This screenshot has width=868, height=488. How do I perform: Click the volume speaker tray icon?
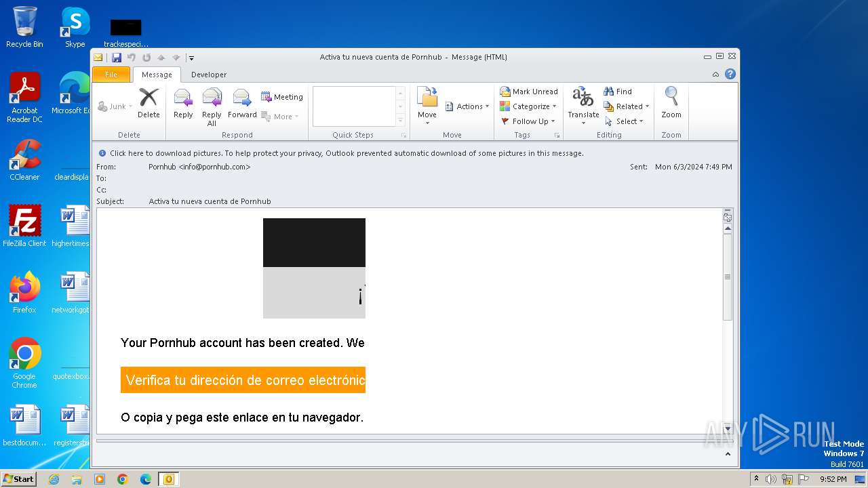click(771, 479)
